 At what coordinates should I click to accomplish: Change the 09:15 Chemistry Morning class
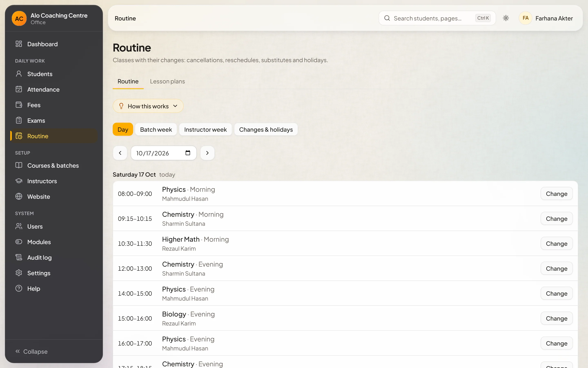tap(556, 219)
